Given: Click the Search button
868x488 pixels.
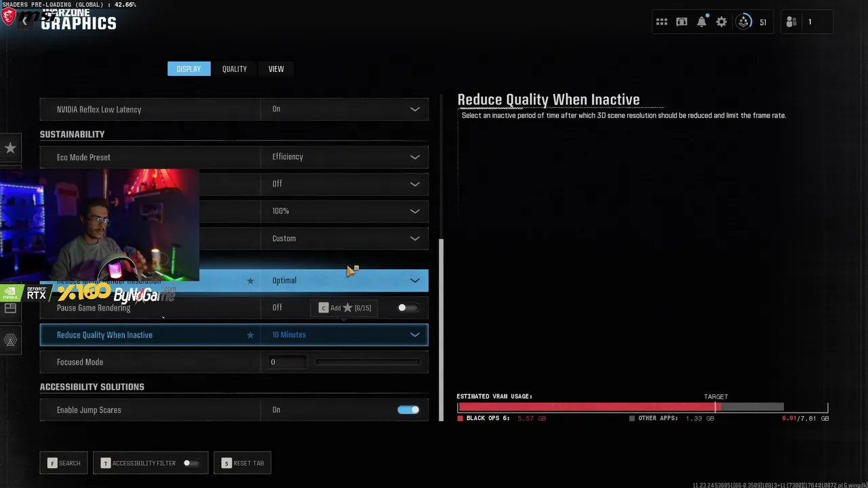Looking at the screenshot, I should tap(64, 463).
